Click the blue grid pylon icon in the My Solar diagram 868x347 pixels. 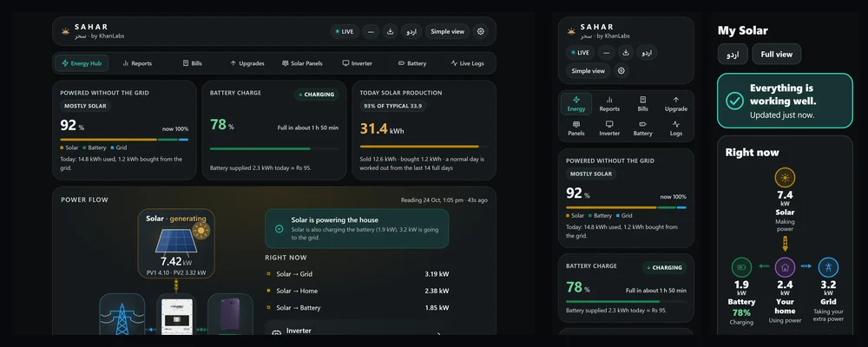828,267
